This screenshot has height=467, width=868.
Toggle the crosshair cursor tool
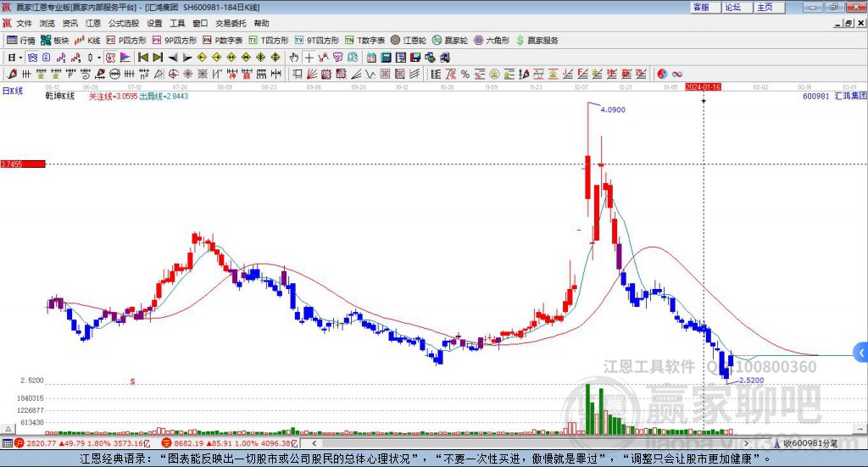click(309, 57)
